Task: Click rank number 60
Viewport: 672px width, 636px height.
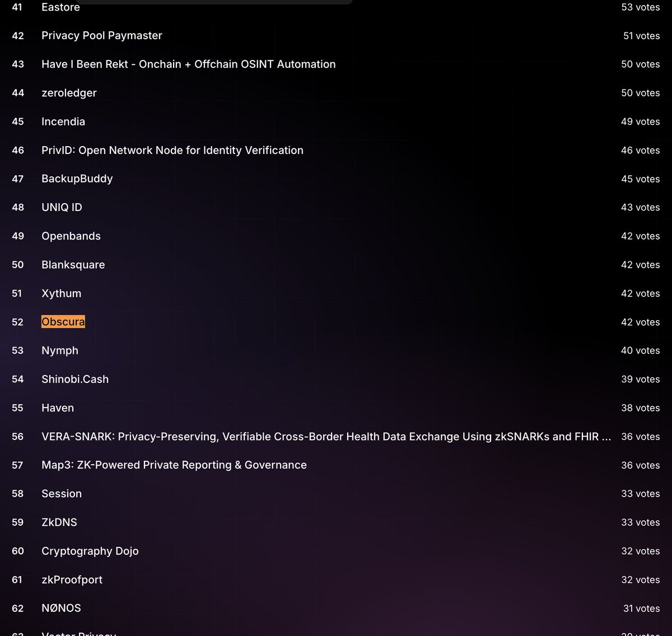Action: point(18,551)
